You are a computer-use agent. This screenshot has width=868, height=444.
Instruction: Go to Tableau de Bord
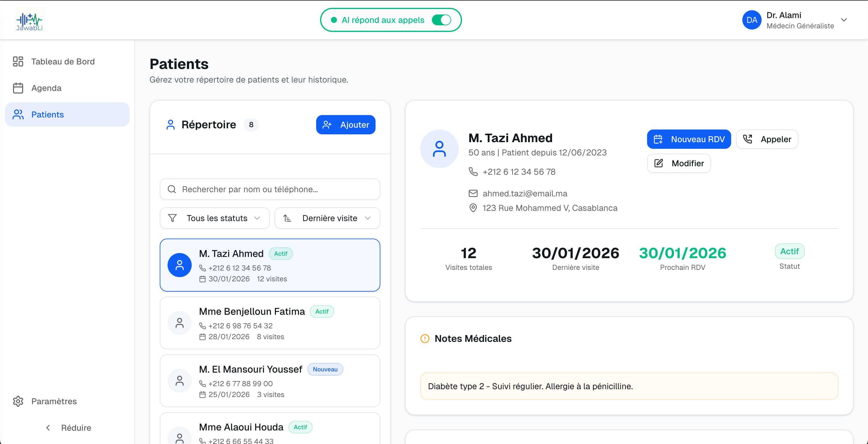pos(63,62)
